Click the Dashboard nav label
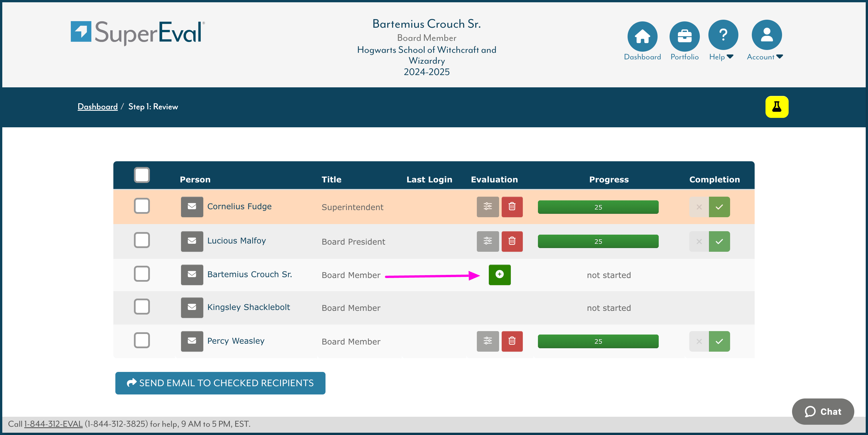 (642, 57)
